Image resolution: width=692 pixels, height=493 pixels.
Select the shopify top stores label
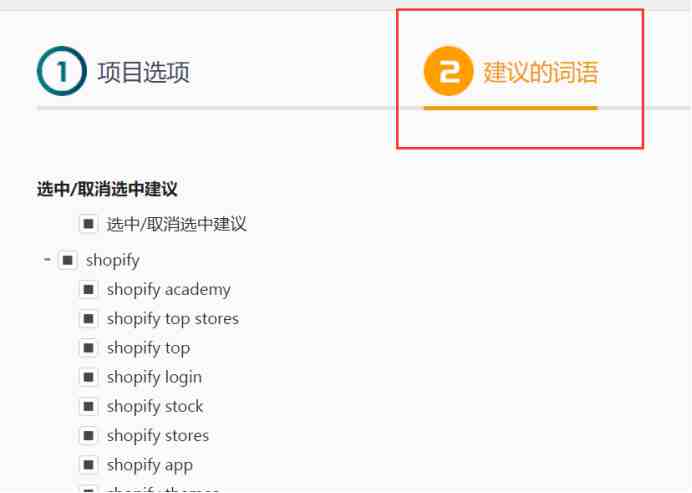pyautogui.click(x=173, y=319)
